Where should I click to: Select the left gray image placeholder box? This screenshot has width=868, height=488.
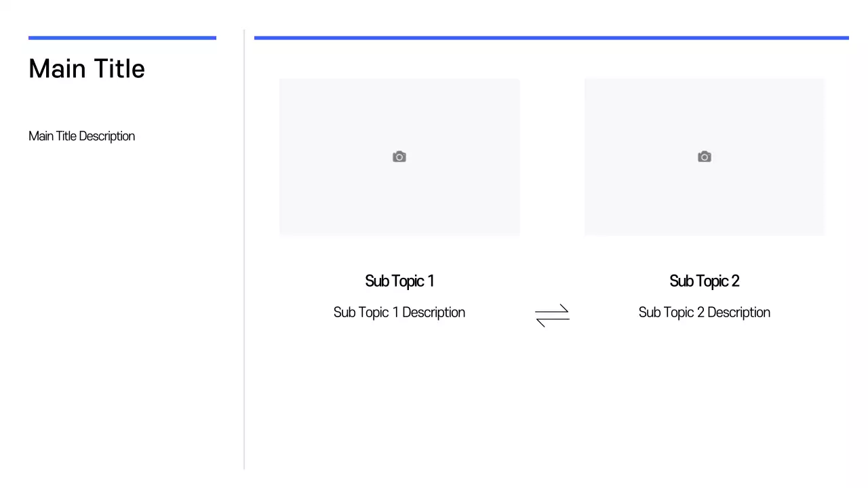[399, 197]
